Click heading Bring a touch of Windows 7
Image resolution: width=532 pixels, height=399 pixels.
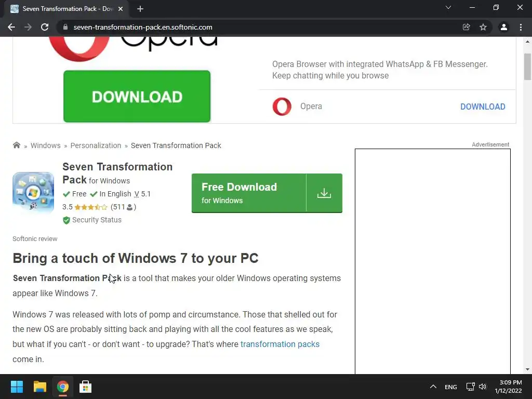pyautogui.click(x=136, y=258)
